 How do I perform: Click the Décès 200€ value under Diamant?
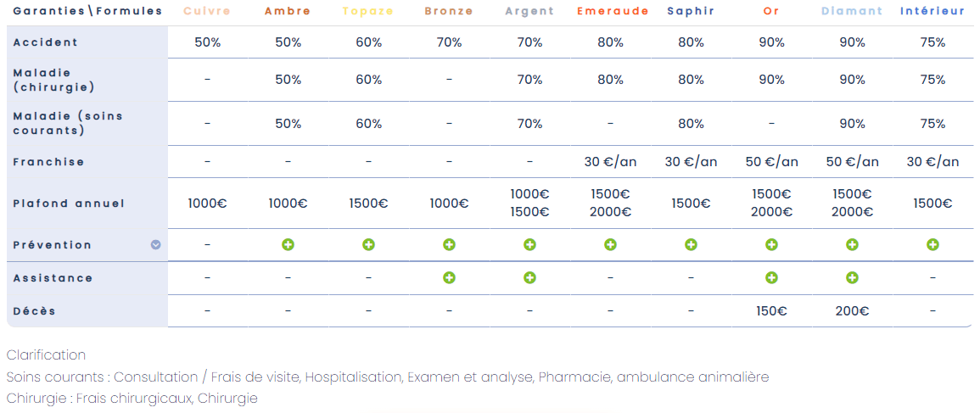(852, 311)
